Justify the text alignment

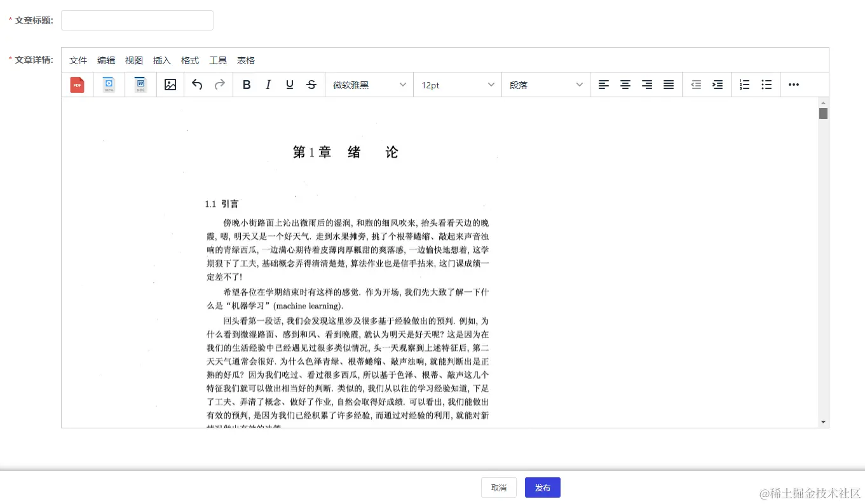click(x=669, y=85)
